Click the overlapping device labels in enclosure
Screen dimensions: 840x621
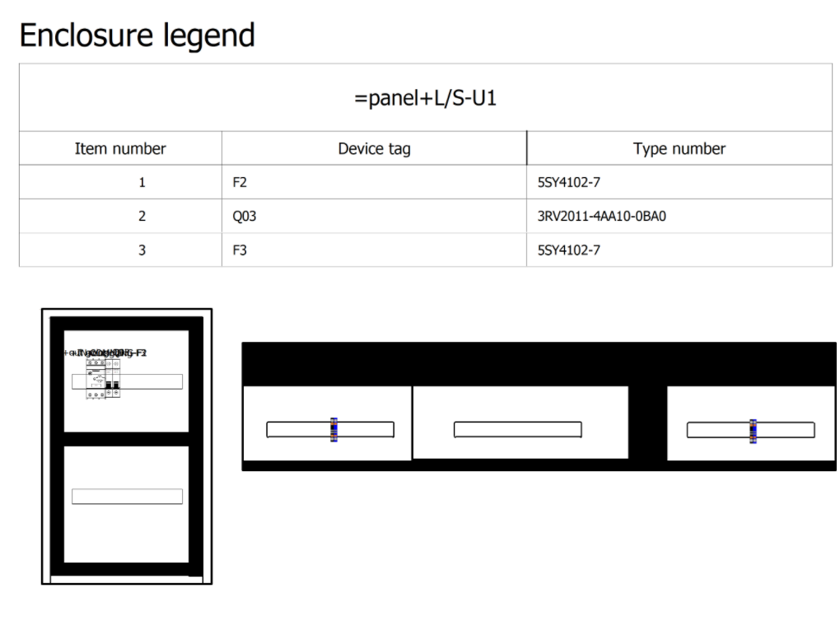pos(105,353)
